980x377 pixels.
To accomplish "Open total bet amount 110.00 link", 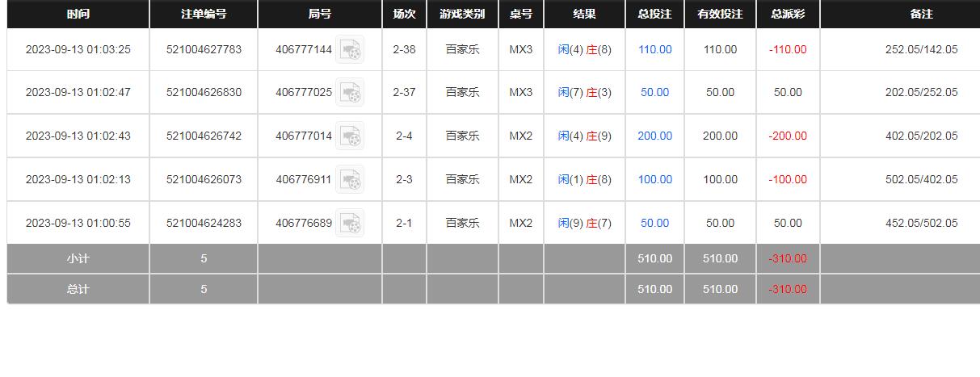I will point(654,50).
